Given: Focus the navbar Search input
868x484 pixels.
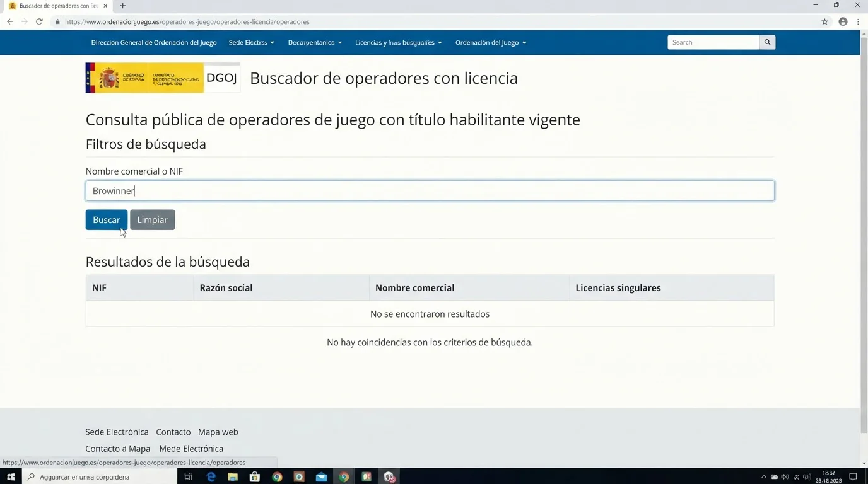Looking at the screenshot, I should click(713, 42).
